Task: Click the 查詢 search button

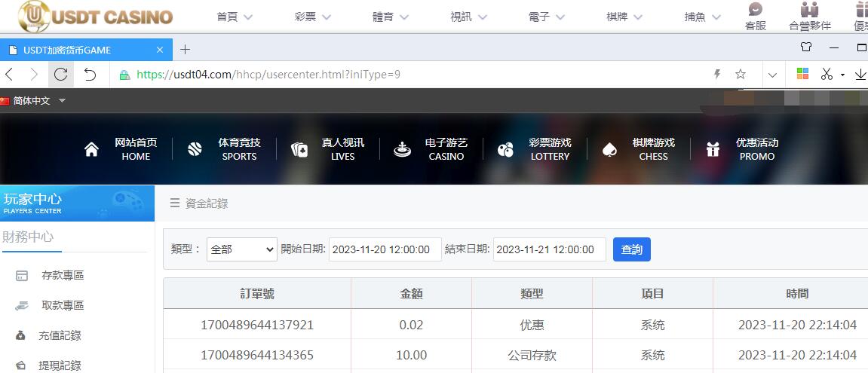Action: click(x=632, y=249)
